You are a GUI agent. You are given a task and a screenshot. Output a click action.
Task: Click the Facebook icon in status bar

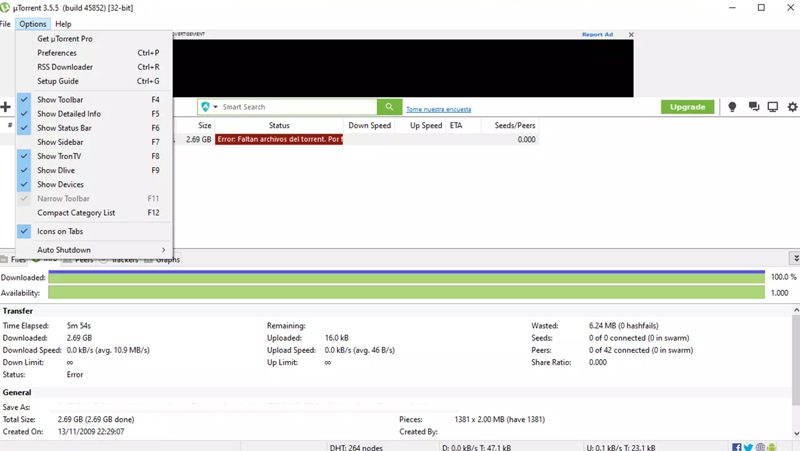tap(737, 447)
